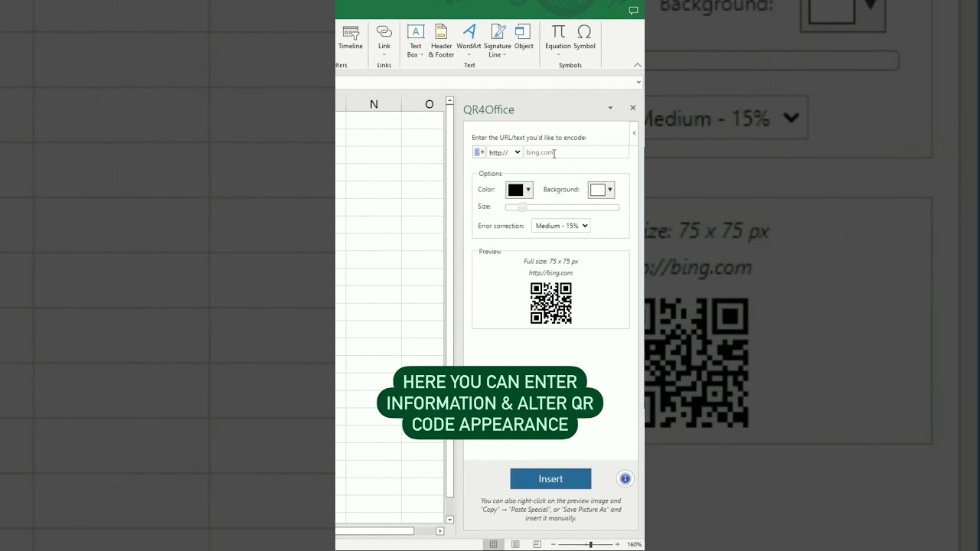Click the URL text field showing bing.com
Viewport: 980px width, 551px height.
tap(576, 152)
